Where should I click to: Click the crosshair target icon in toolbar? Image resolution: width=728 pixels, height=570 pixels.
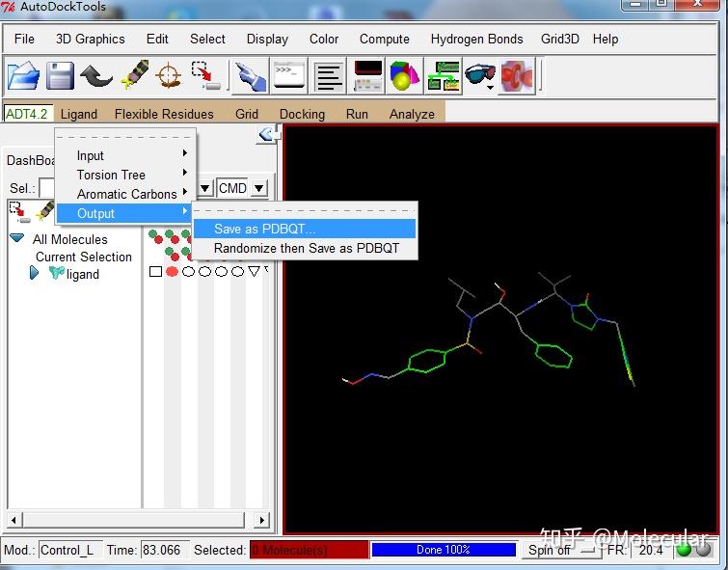coord(169,75)
